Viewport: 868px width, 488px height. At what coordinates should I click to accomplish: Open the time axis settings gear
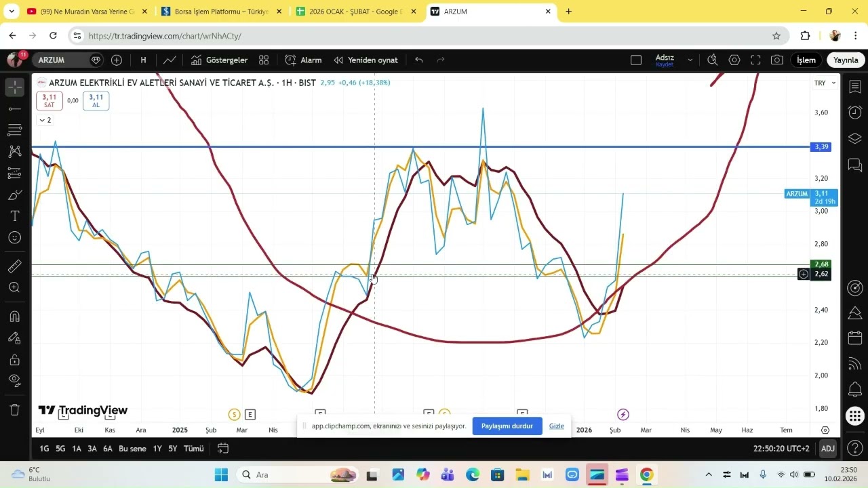[x=825, y=430]
